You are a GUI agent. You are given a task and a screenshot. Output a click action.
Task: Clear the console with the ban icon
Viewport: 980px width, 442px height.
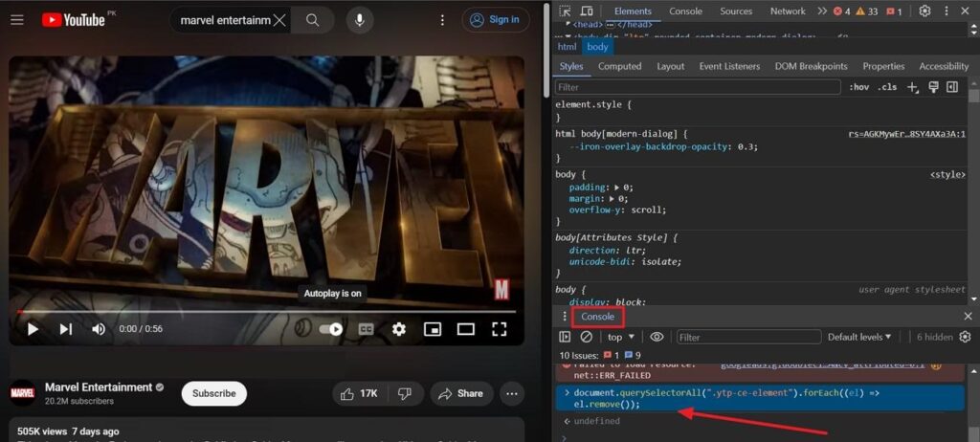[x=587, y=337]
